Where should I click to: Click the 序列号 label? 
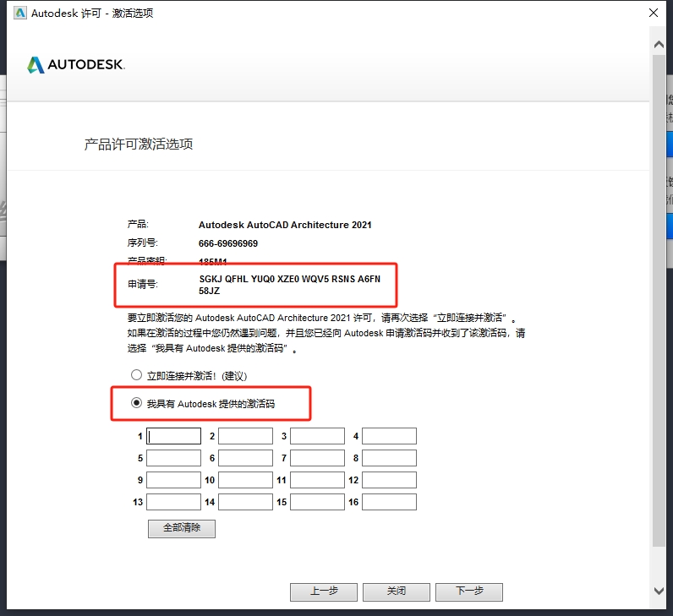click(143, 243)
